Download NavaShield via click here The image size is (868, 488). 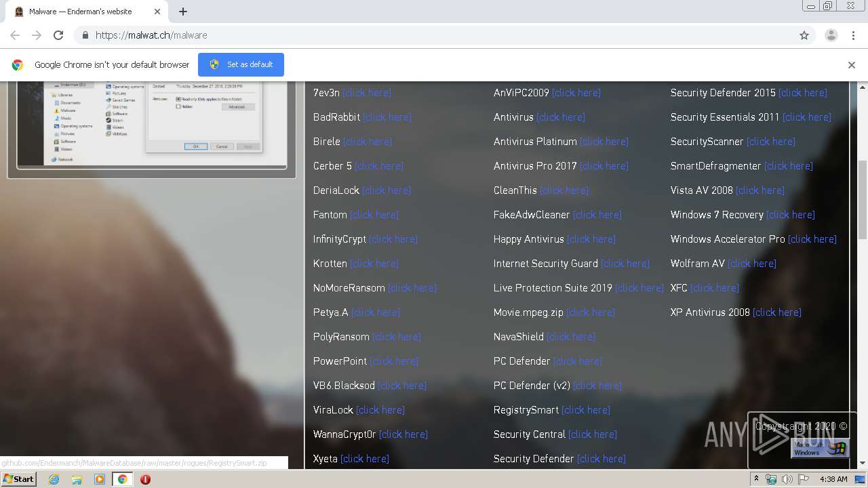[x=571, y=337]
